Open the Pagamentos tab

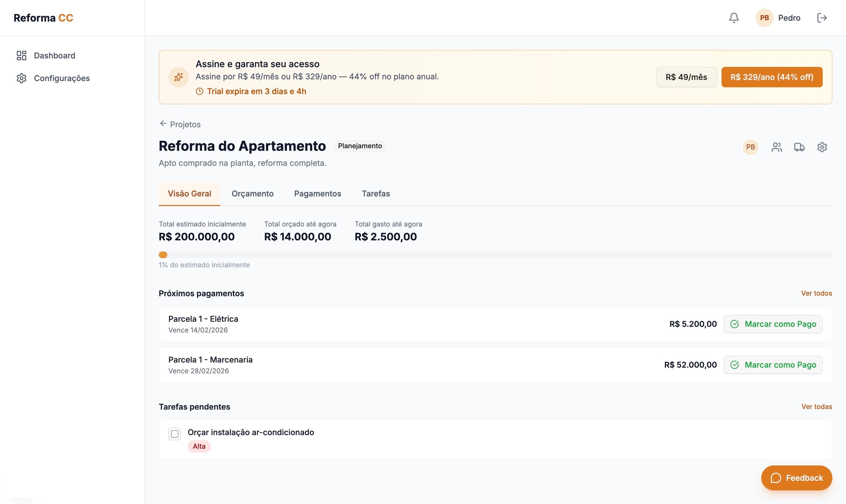coord(317,193)
